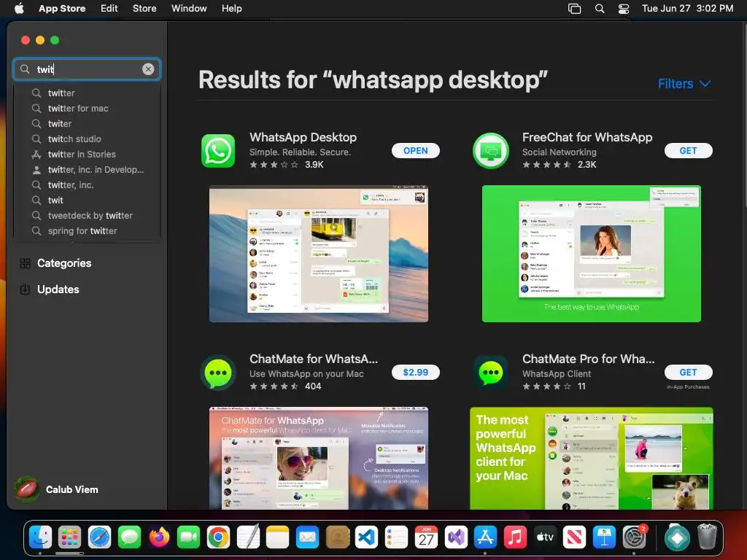Open Music from the Dock
The height and width of the screenshot is (560, 747).
(x=515, y=537)
